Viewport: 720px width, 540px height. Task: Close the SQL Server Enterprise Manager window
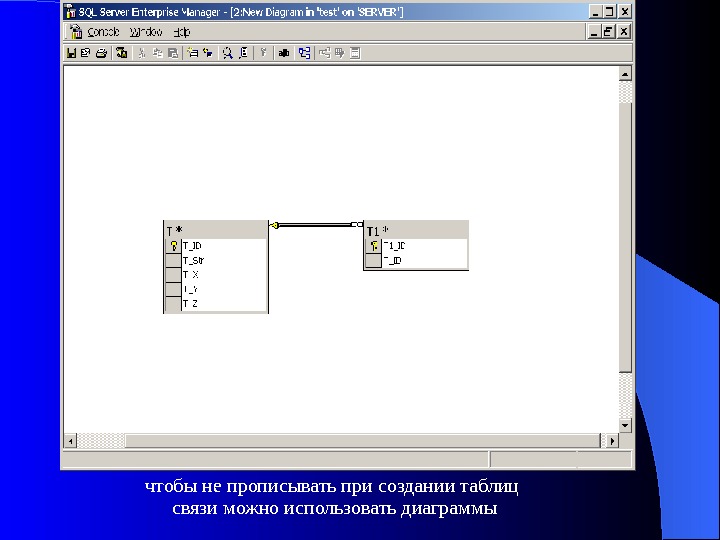coord(624,11)
